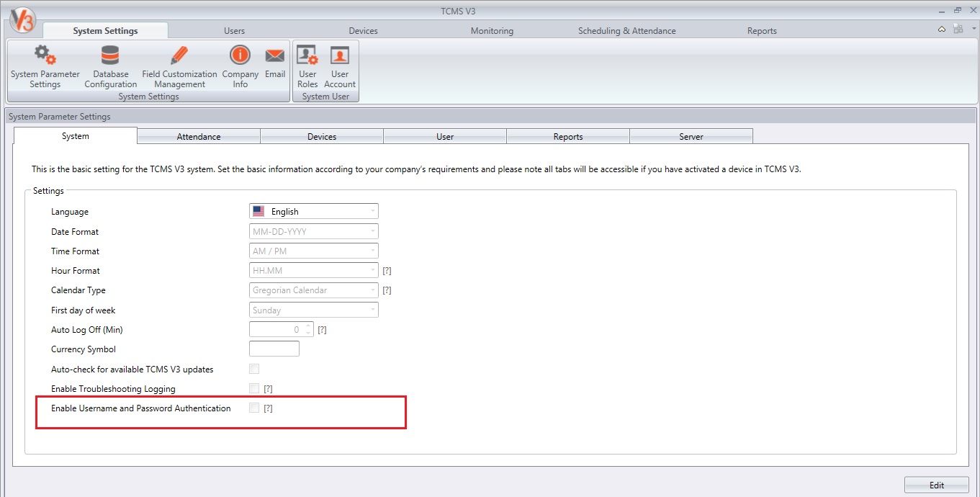
Task: Toggle Auto-check for TCMS V3 updates checkbox
Action: (254, 369)
